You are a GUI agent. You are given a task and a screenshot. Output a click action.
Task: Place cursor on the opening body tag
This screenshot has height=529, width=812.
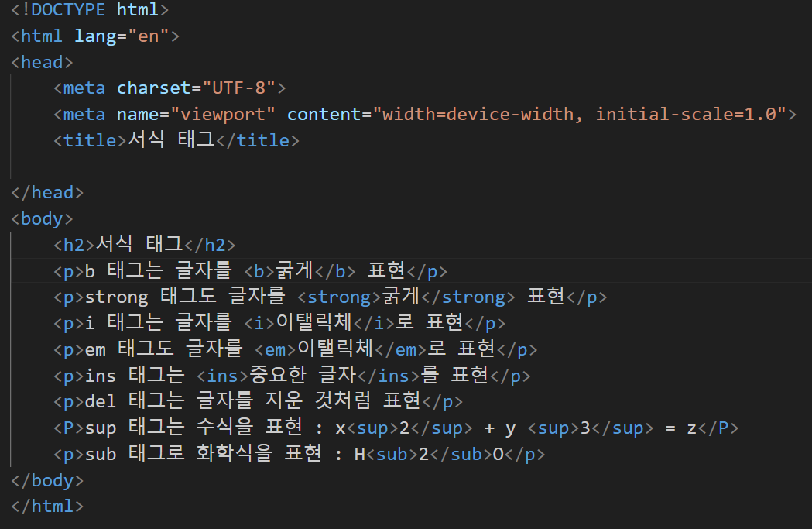pos(42,218)
